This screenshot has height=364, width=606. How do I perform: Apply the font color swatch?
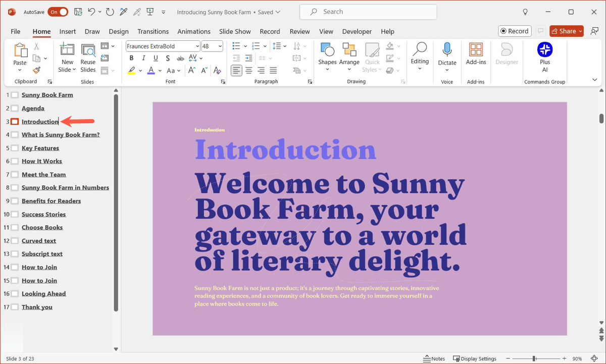click(x=151, y=71)
